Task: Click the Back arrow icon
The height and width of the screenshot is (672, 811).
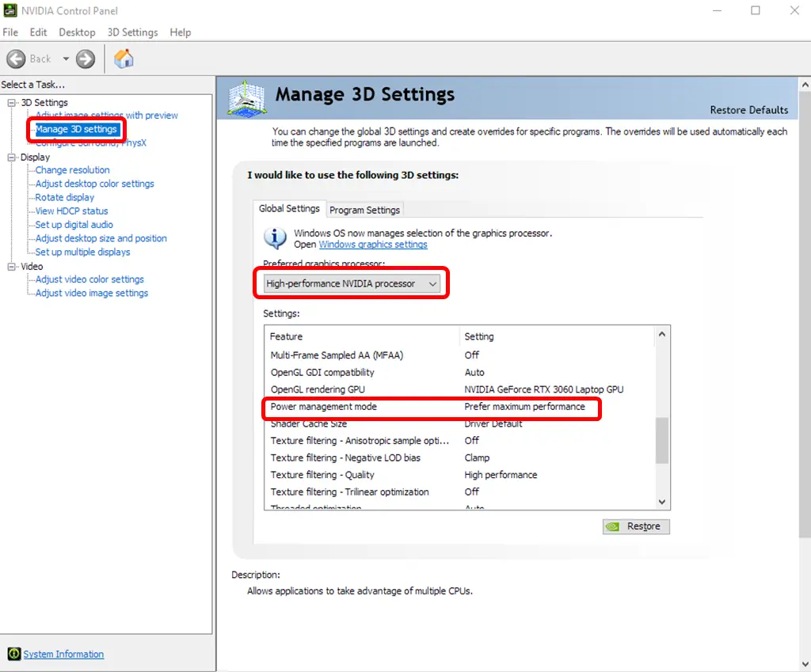Action: (x=16, y=59)
